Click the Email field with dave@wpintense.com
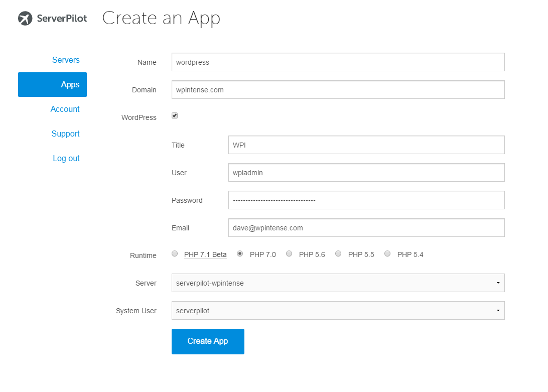The height and width of the screenshot is (392, 548). pyautogui.click(x=366, y=228)
